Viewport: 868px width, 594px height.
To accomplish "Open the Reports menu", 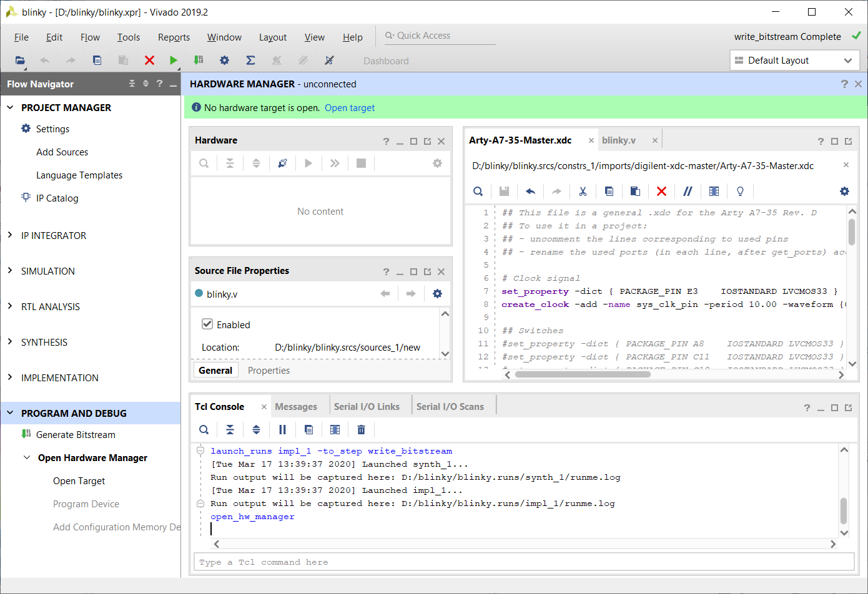I will pos(174,37).
